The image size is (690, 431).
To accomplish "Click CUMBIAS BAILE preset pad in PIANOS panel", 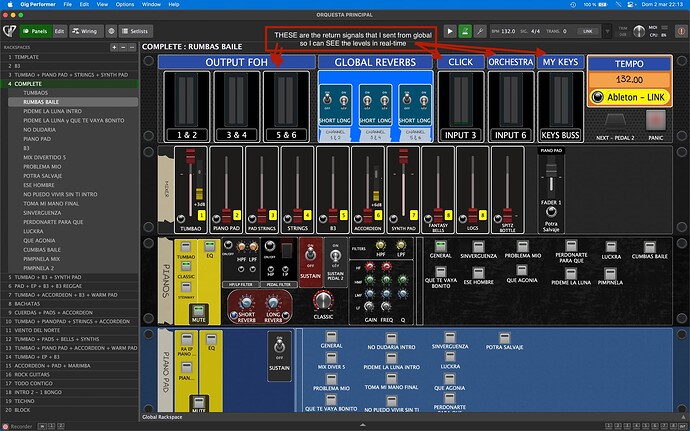I will 650,247.
